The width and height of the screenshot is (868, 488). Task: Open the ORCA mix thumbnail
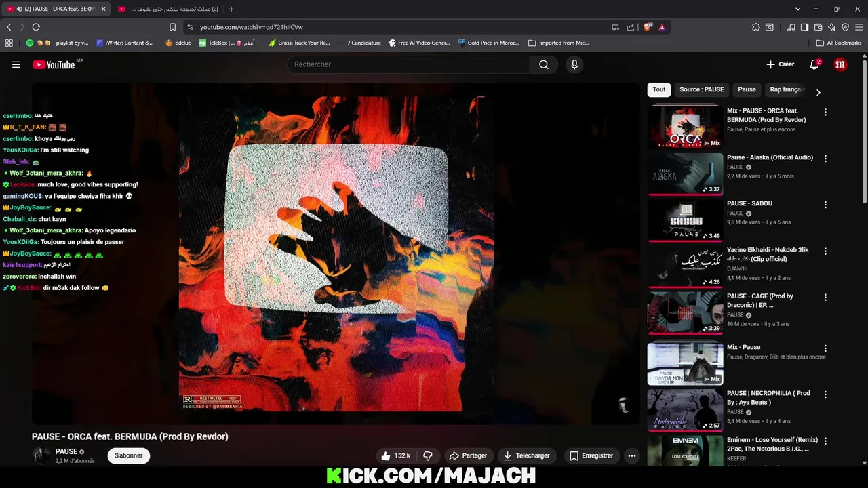[x=685, y=126]
